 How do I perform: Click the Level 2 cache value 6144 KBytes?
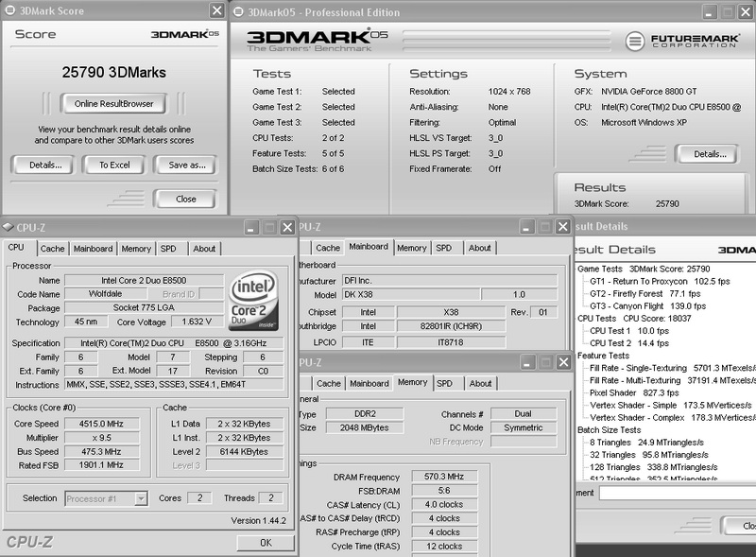(x=244, y=452)
